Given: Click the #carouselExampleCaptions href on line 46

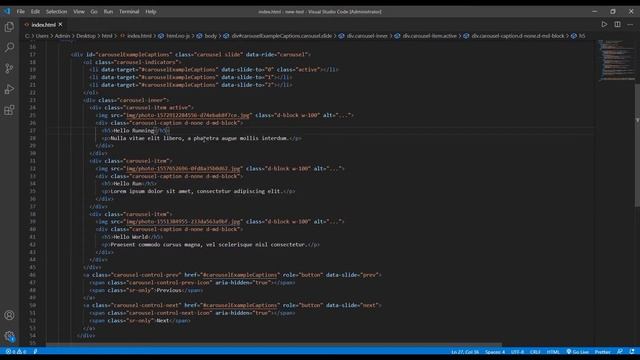Looking at the screenshot, I should tap(240, 275).
